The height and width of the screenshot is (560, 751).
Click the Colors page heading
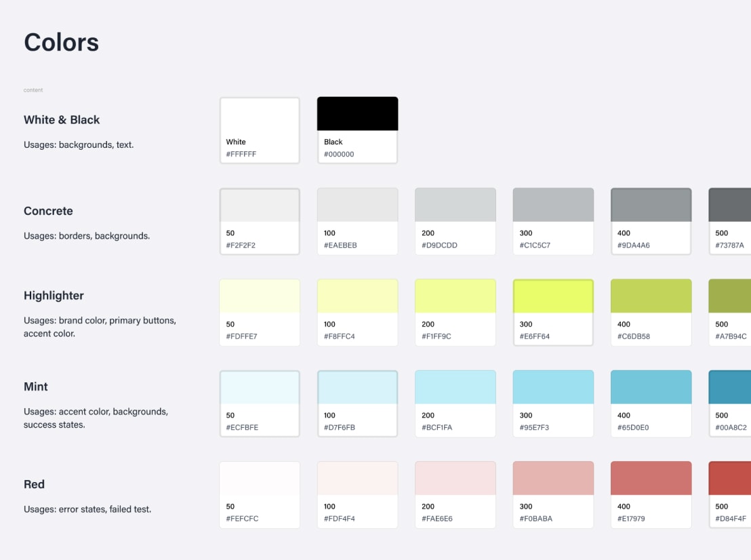(61, 42)
